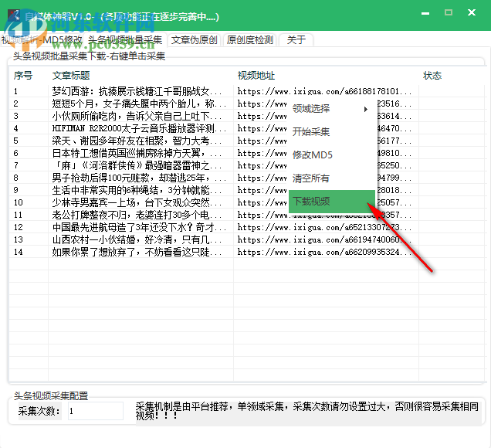The image size is (491, 448).
Task: Select 修改MD5 in the context menu
Action: (311, 155)
